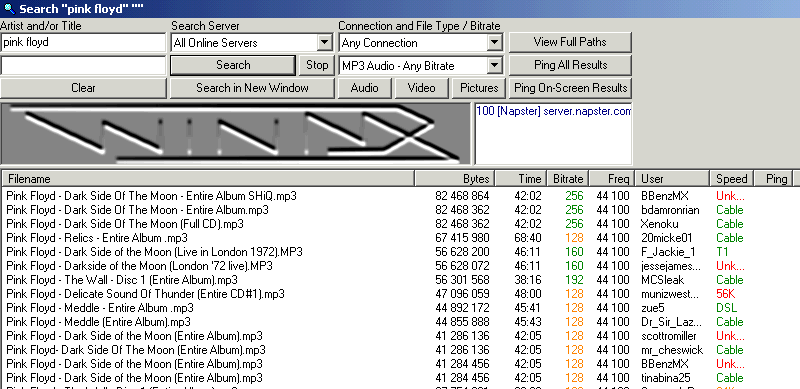Select the Audio file type button

tap(364, 88)
